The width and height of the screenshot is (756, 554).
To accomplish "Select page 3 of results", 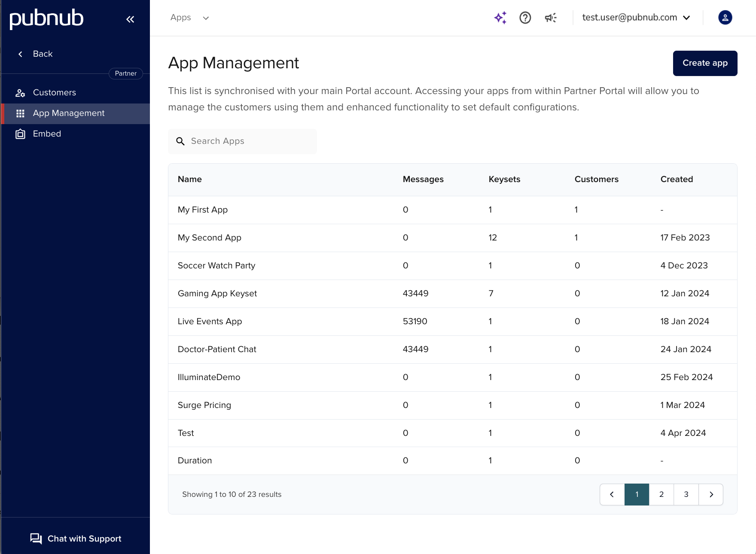I will coord(686,494).
